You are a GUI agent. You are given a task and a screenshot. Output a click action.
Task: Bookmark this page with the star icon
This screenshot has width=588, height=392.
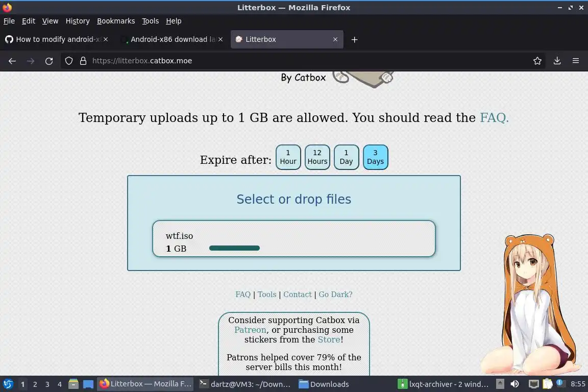(537, 61)
